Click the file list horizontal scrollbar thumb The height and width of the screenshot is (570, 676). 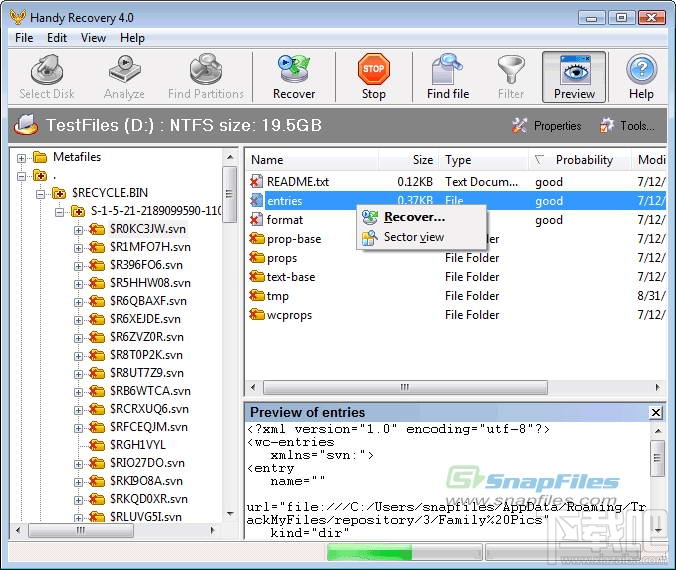click(x=405, y=387)
